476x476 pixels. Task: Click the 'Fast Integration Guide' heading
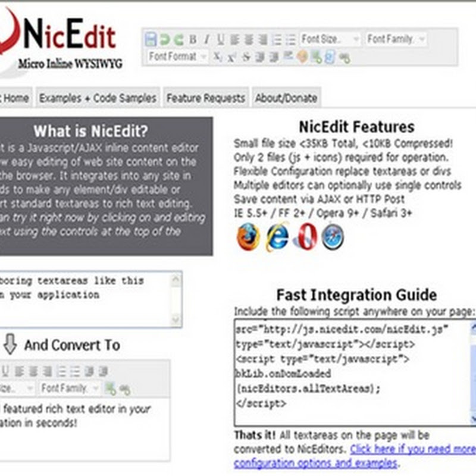coord(356,295)
